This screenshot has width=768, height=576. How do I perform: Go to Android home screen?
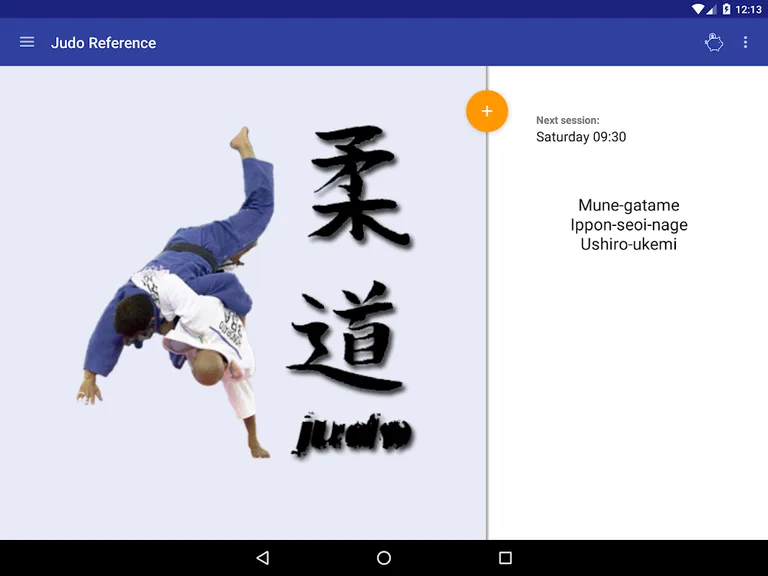384,558
